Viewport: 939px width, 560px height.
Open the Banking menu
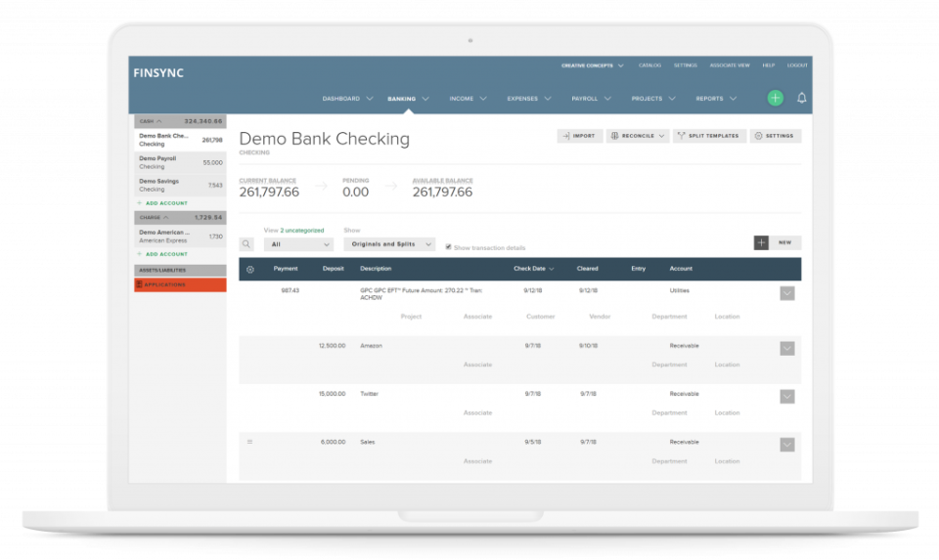[408, 98]
